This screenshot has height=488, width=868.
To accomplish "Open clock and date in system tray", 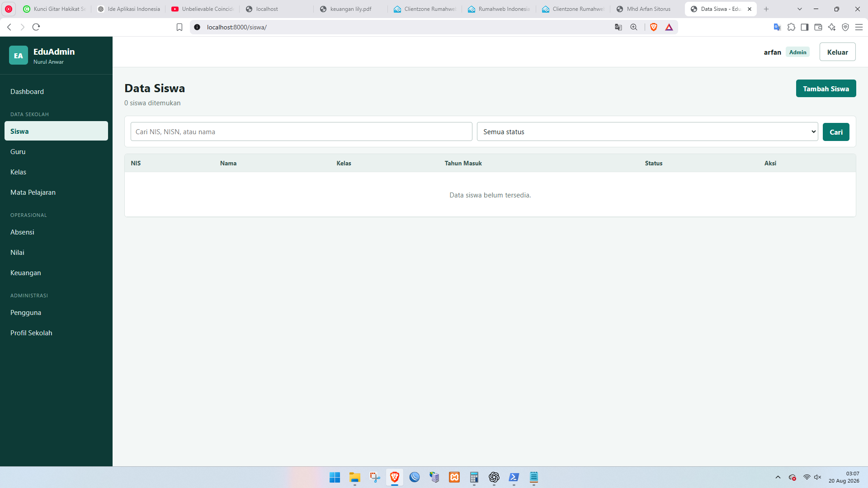I will coord(844,477).
